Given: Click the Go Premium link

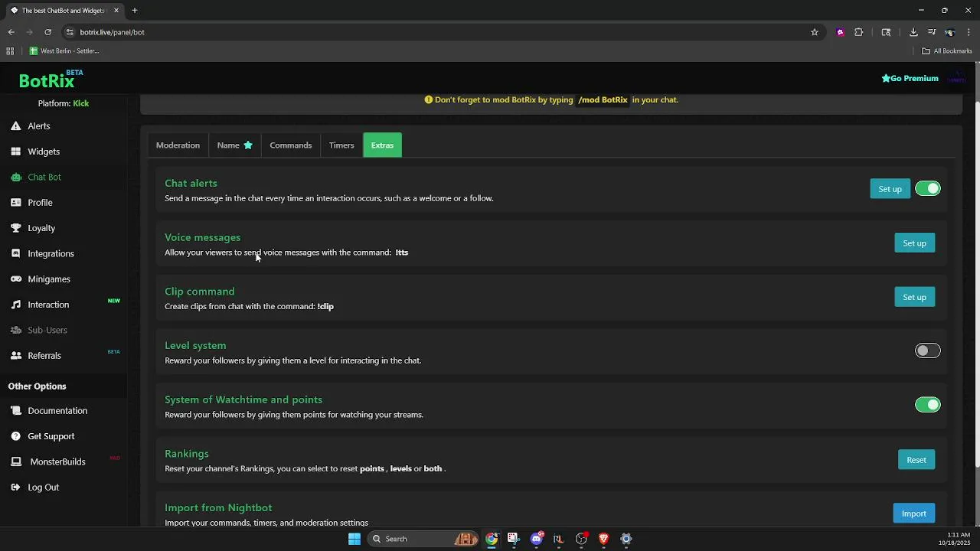Looking at the screenshot, I should [910, 78].
